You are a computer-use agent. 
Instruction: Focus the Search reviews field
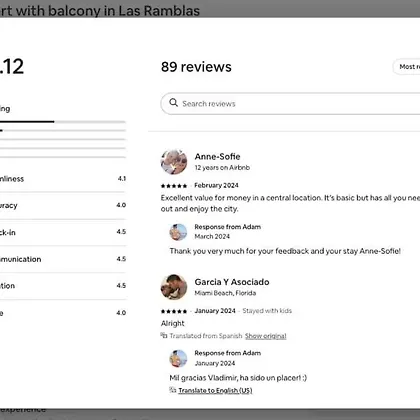(x=290, y=104)
